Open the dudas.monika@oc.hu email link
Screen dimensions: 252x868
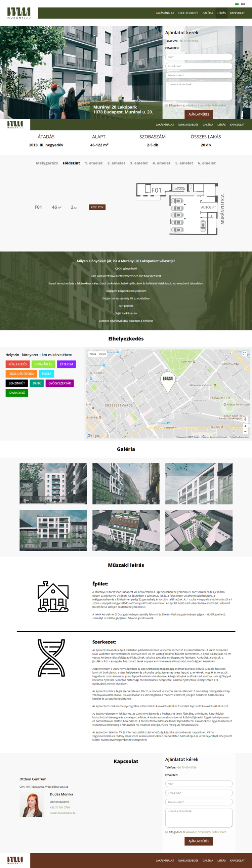pos(63,813)
